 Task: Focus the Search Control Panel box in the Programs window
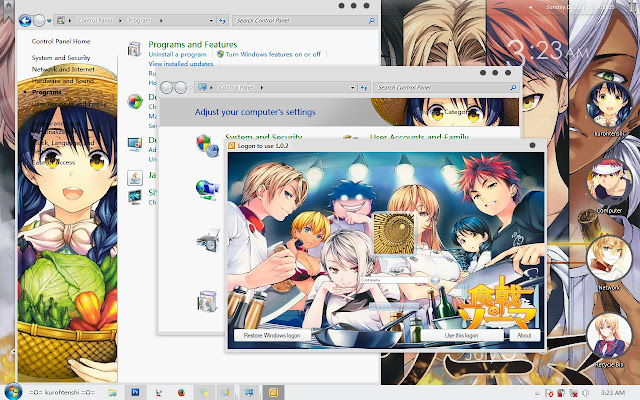[304, 20]
